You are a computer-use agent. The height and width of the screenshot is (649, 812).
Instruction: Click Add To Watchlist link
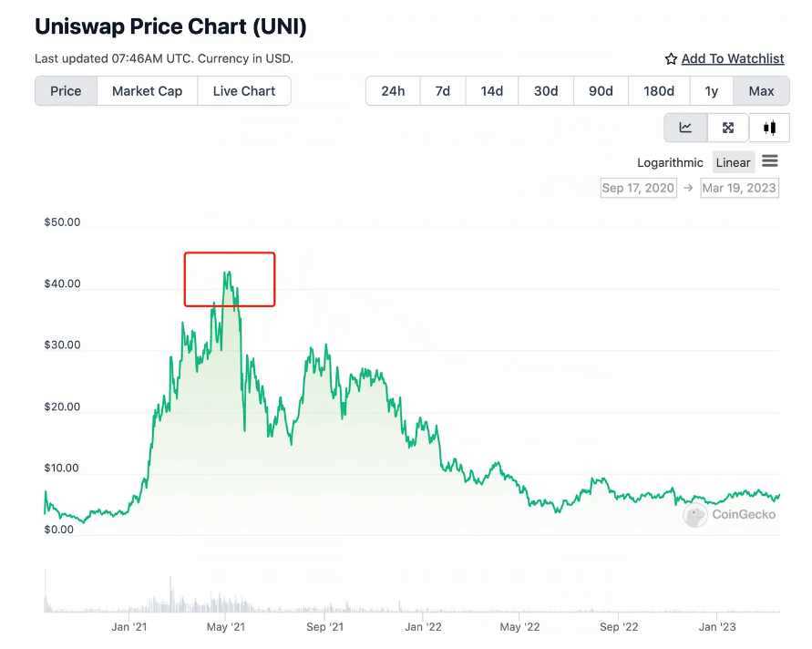click(733, 58)
